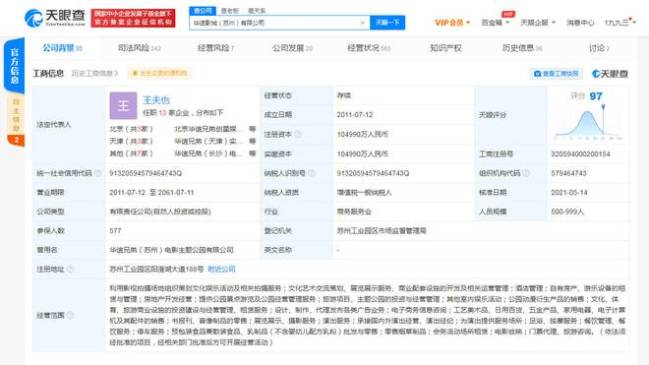Switch to the 讨论 tab
Screen dimensions: 649x365
[599, 48]
